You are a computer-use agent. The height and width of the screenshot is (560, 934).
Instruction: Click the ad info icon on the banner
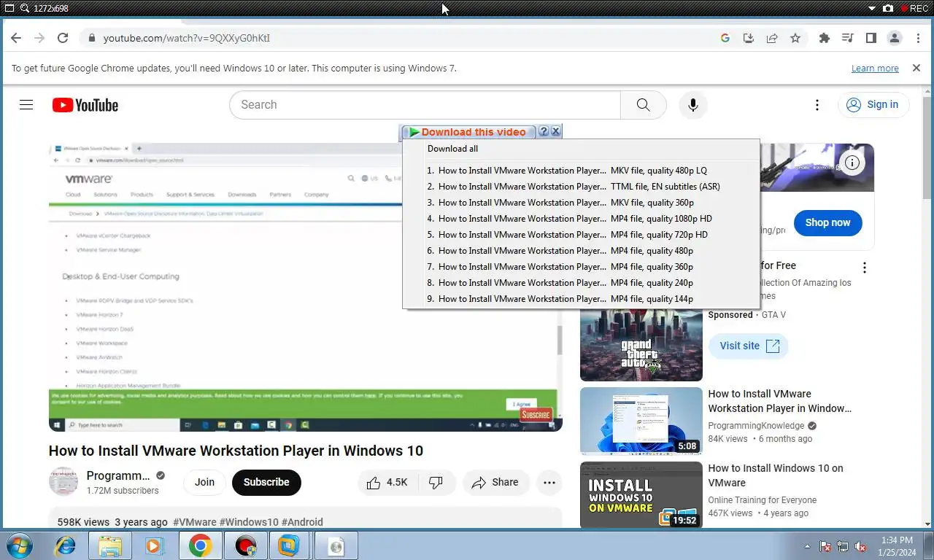[x=852, y=163]
